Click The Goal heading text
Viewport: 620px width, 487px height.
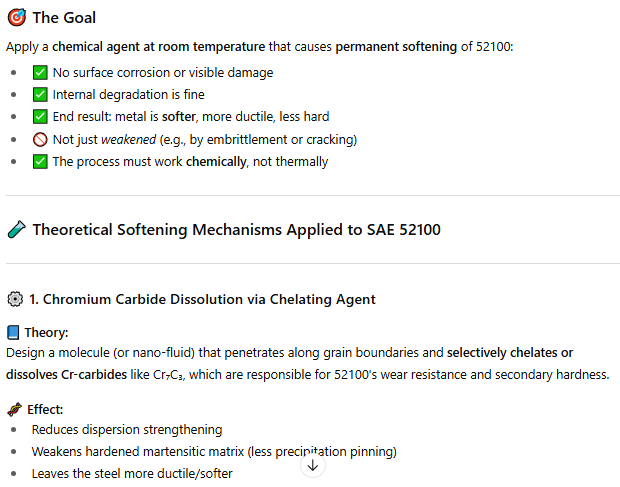point(64,18)
